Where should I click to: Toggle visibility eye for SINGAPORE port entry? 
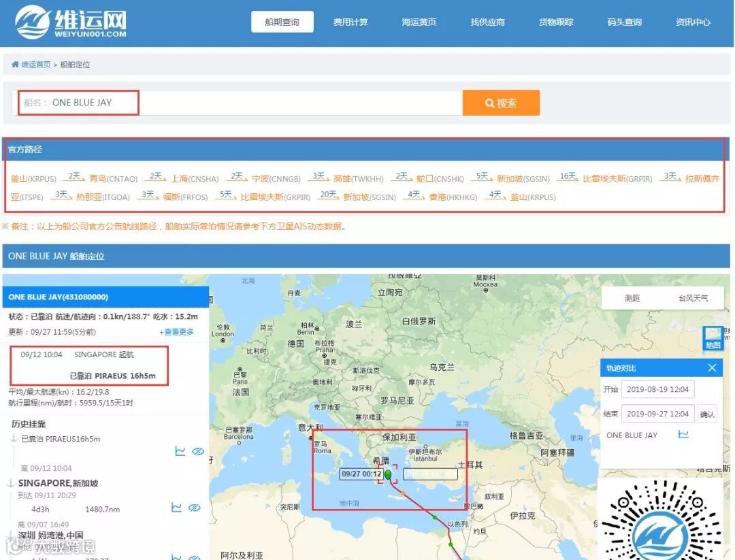[195, 508]
